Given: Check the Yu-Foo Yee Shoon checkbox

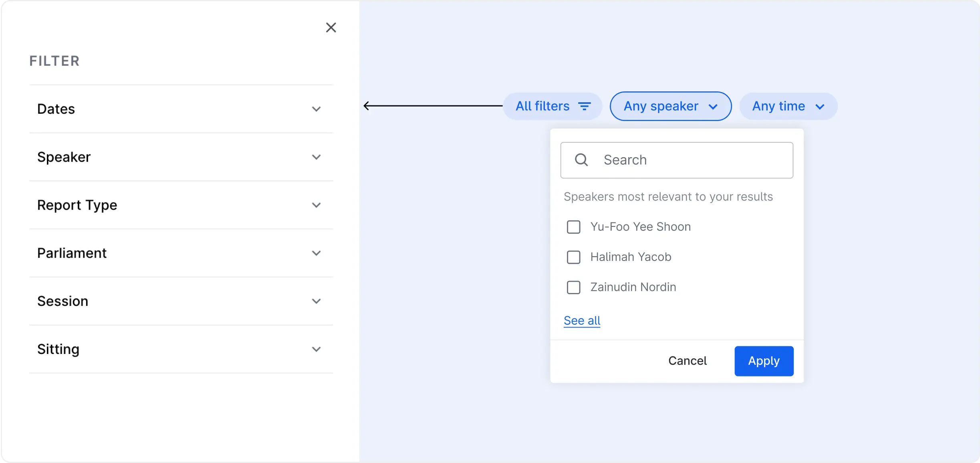Looking at the screenshot, I should click(573, 227).
